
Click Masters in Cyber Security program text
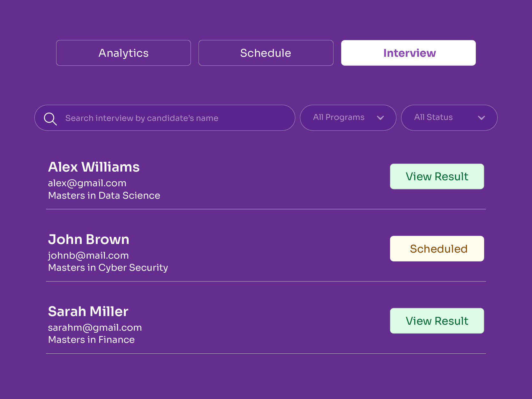(108, 268)
